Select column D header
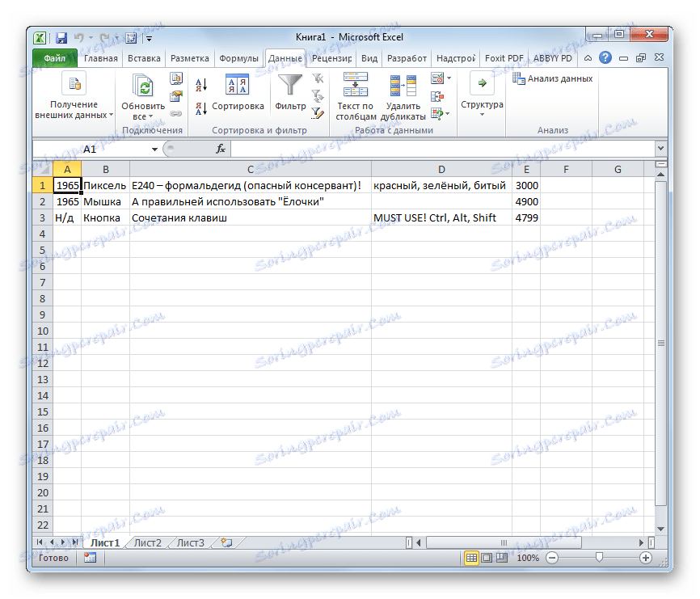Screen dimensions: 700x599 pyautogui.click(x=441, y=170)
